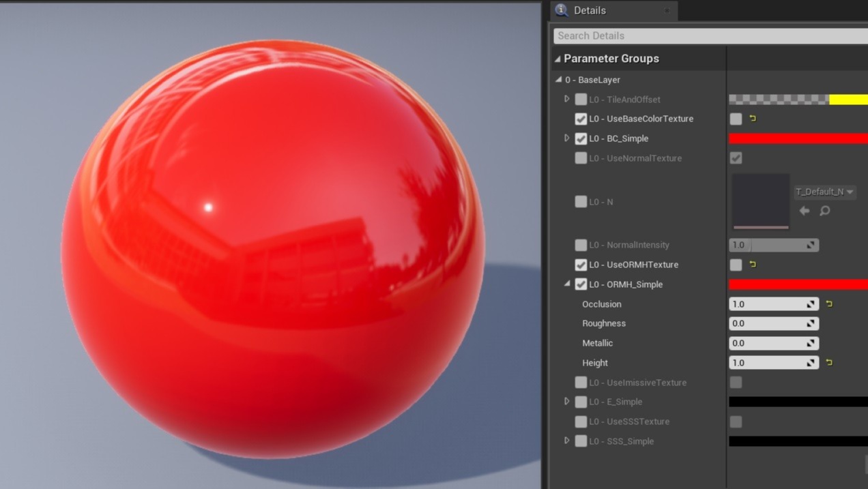
Task: Click spinner arrow icon in Roughness field
Action: point(811,324)
